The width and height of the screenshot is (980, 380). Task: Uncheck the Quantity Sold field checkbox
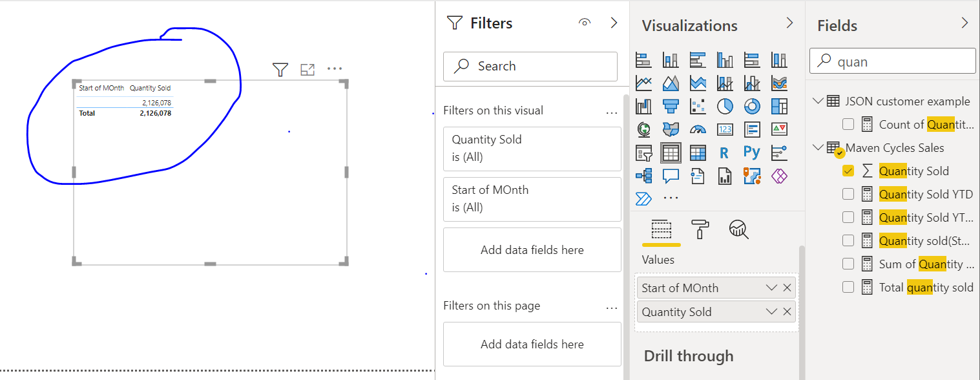pos(848,171)
